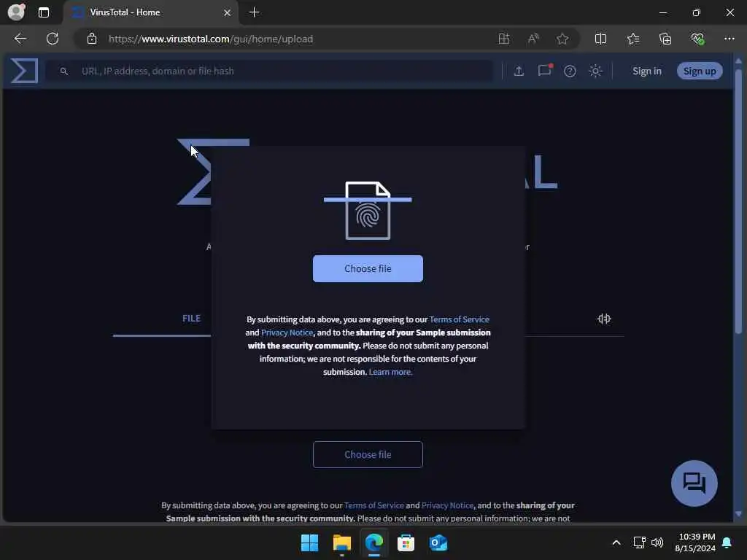The width and height of the screenshot is (747, 560).
Task: Click the volume speaker icon
Action: (657, 542)
